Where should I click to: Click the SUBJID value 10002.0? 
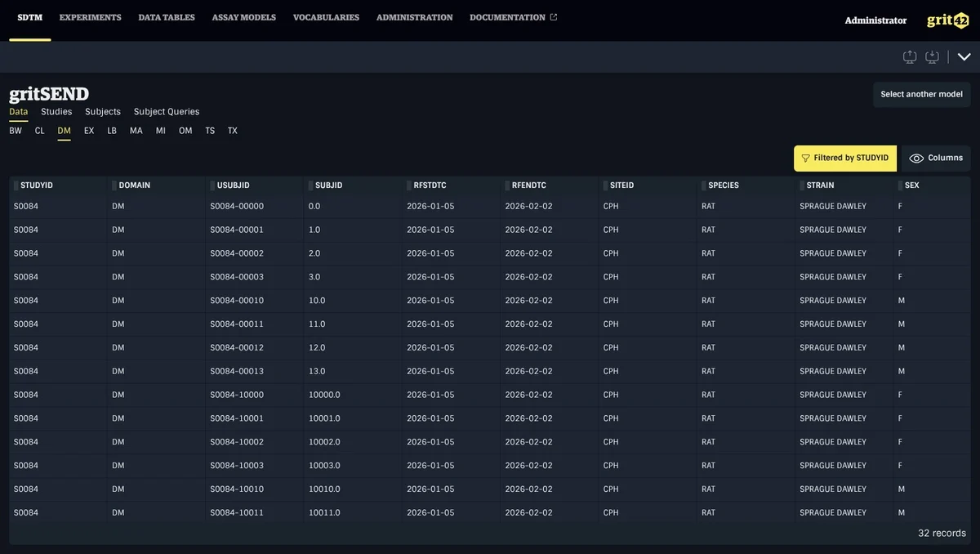point(324,442)
